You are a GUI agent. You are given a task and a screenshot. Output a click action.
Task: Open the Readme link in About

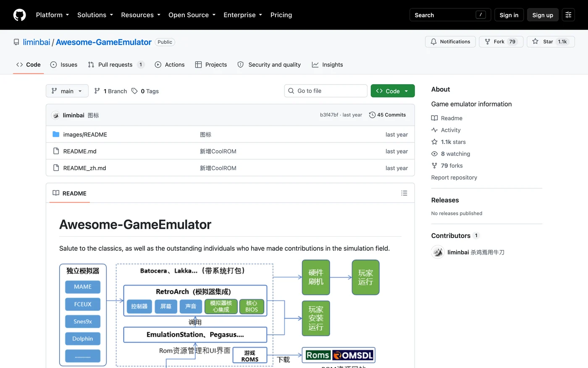tap(447, 118)
